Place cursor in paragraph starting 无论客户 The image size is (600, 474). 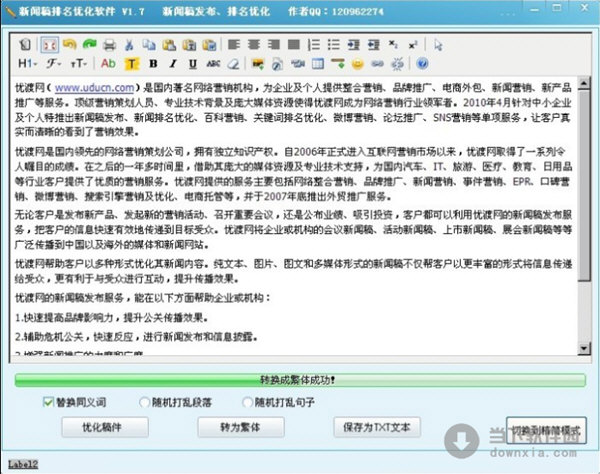293,230
